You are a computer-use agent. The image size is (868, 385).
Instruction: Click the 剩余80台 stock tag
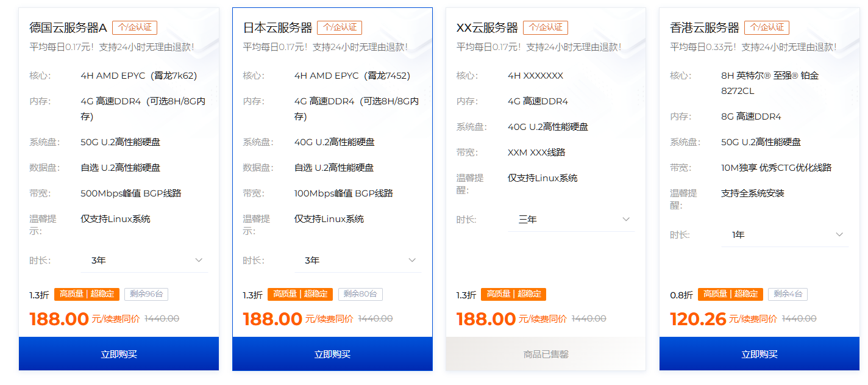tap(360, 294)
